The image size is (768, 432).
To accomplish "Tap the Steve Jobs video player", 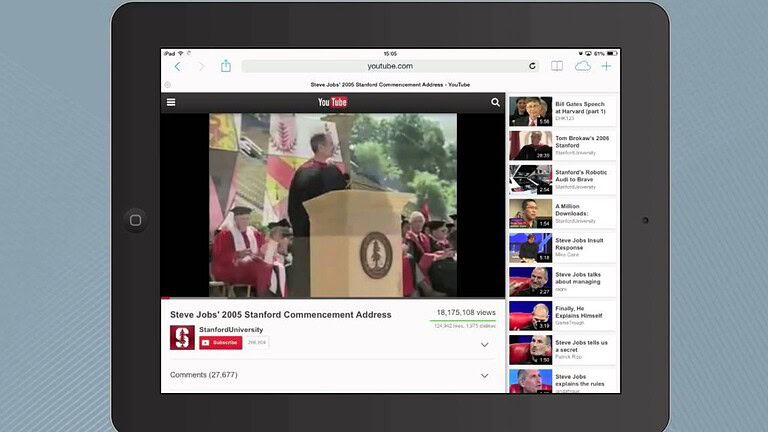I will tap(333, 205).
